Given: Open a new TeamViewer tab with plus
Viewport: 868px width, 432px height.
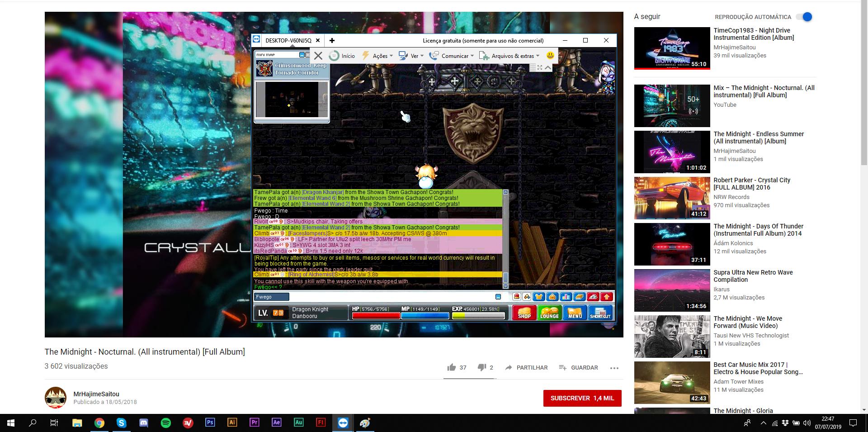Looking at the screenshot, I should 332,40.
